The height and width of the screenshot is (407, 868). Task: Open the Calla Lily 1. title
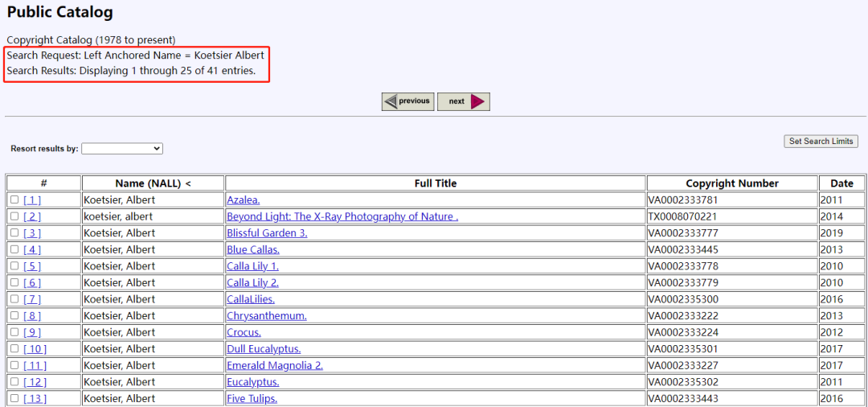[252, 266]
